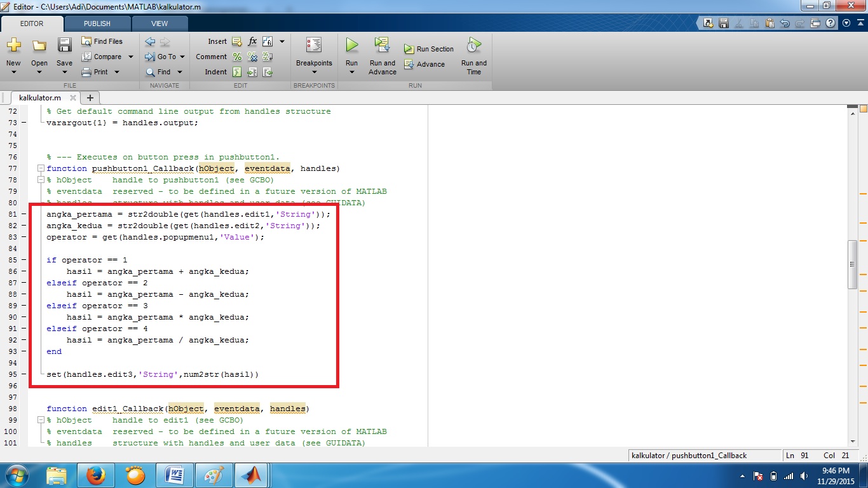Click the New file icon

pos(13,46)
